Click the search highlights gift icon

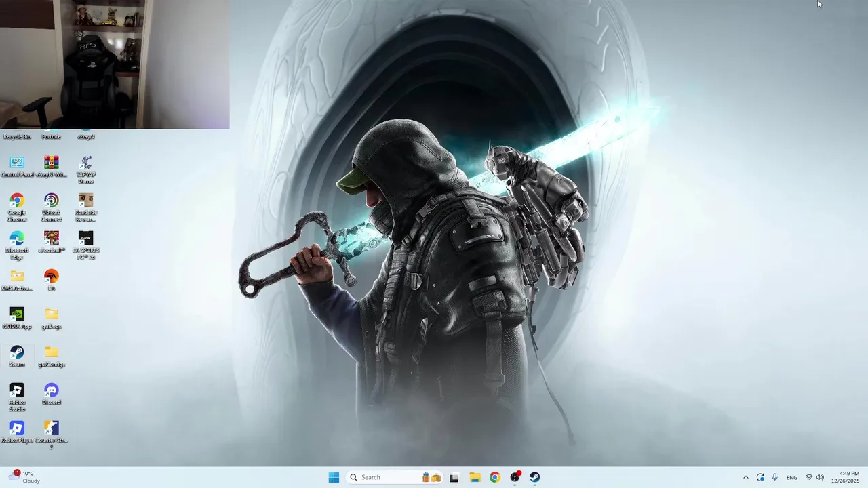tap(431, 477)
